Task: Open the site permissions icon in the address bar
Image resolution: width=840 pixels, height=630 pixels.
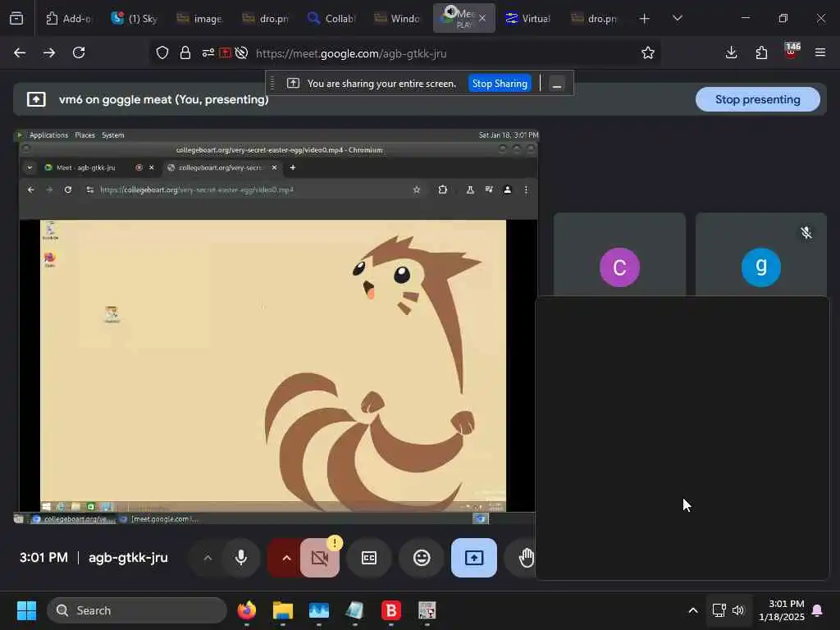Action: (x=208, y=52)
